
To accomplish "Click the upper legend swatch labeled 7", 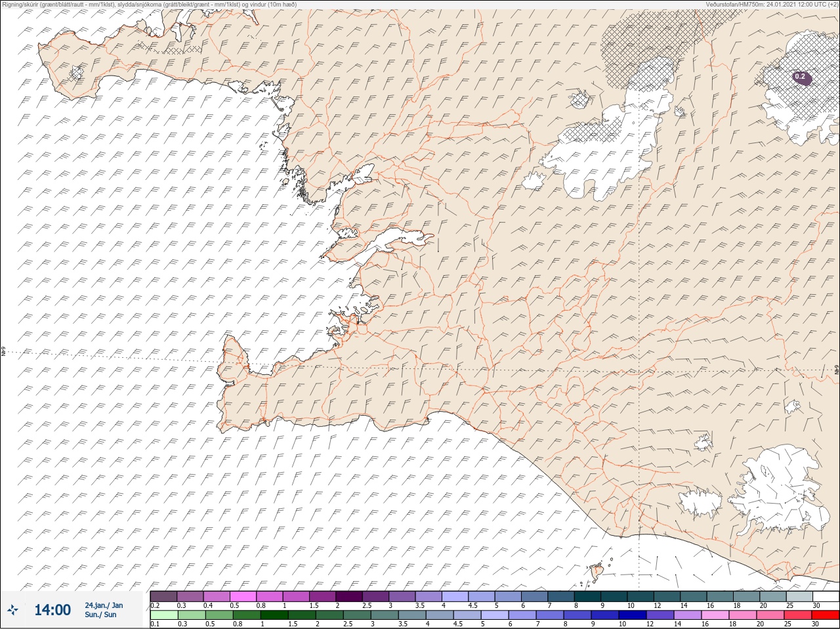I will point(562,596).
